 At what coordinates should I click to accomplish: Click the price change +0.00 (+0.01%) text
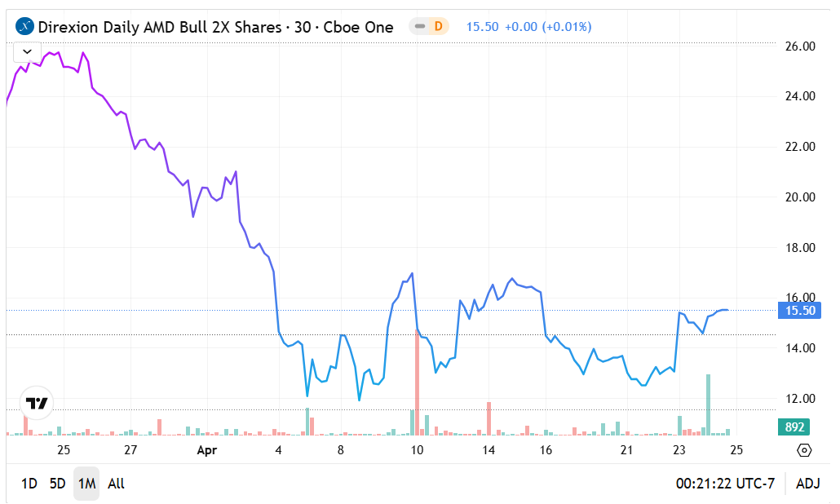[x=548, y=27]
